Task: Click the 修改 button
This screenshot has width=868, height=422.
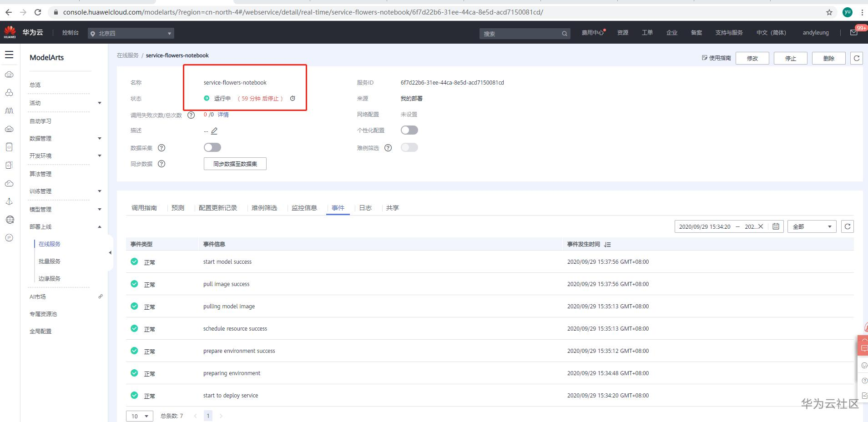Action: coord(752,58)
